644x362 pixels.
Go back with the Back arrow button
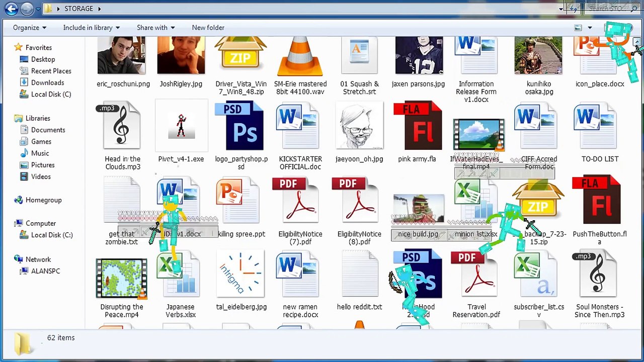coord(11,9)
